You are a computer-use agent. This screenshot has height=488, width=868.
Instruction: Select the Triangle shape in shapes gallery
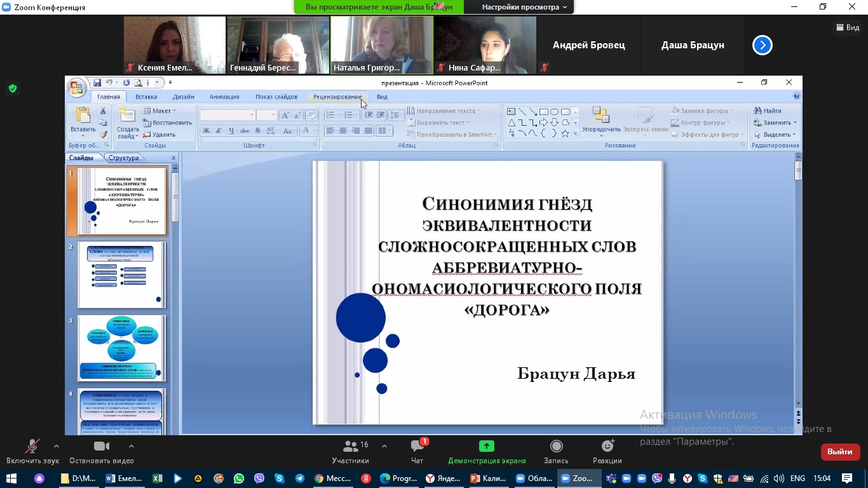(511, 123)
